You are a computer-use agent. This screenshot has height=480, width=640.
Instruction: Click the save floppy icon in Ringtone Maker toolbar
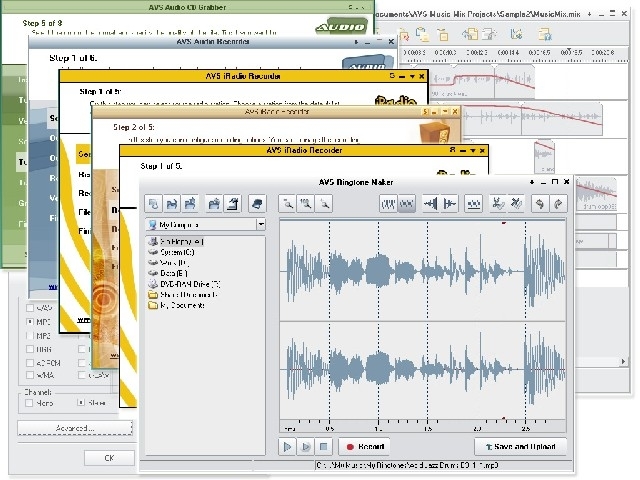(171, 203)
